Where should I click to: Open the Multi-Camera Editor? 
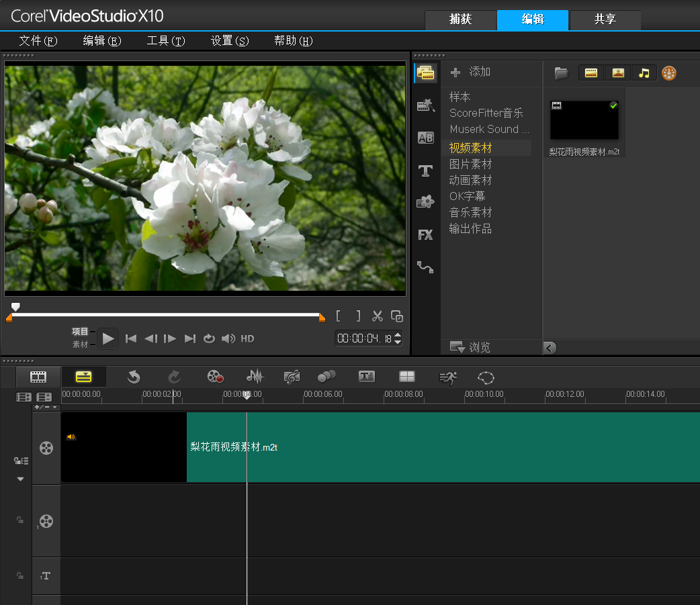(406, 377)
